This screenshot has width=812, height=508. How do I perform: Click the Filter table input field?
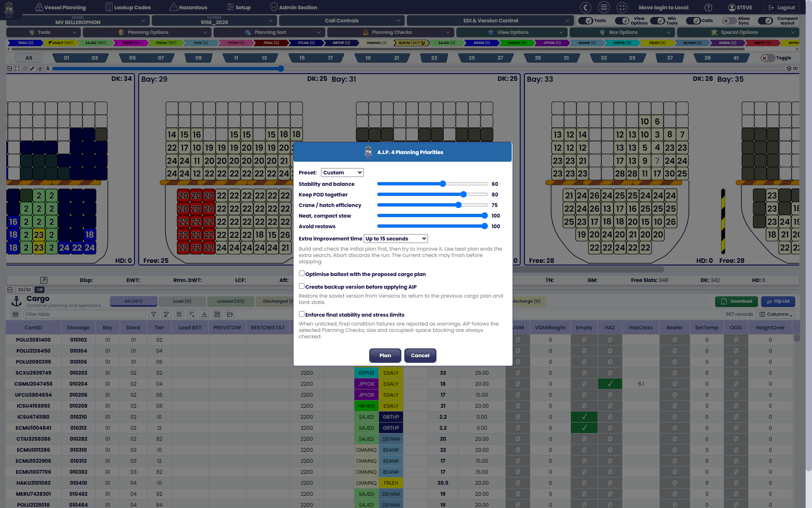click(85, 315)
